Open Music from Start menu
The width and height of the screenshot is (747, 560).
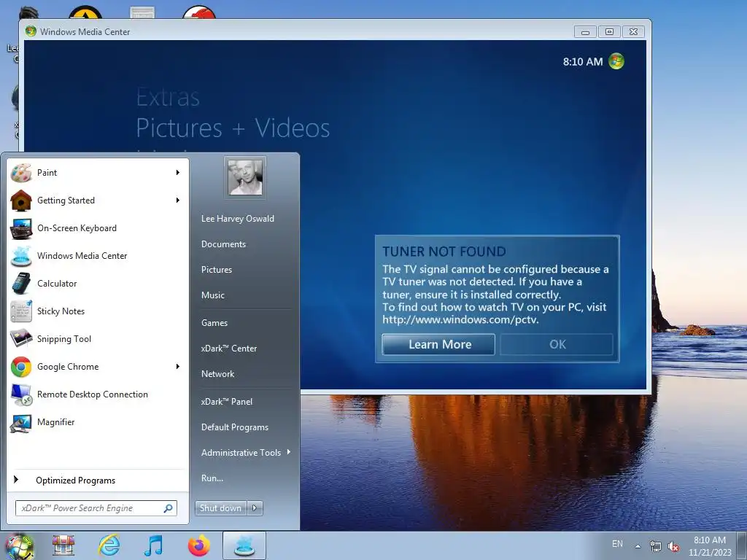(212, 295)
